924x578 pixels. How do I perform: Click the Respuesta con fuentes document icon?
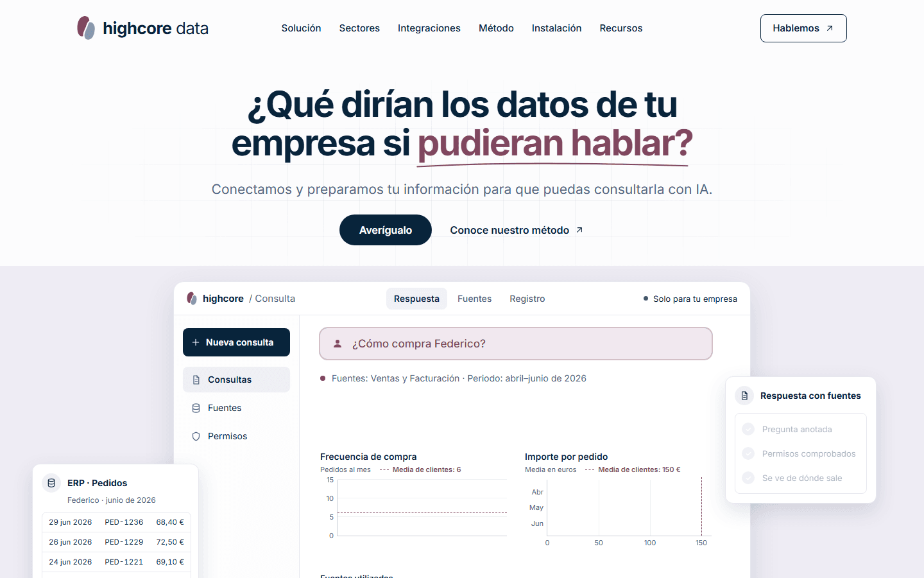coord(744,396)
